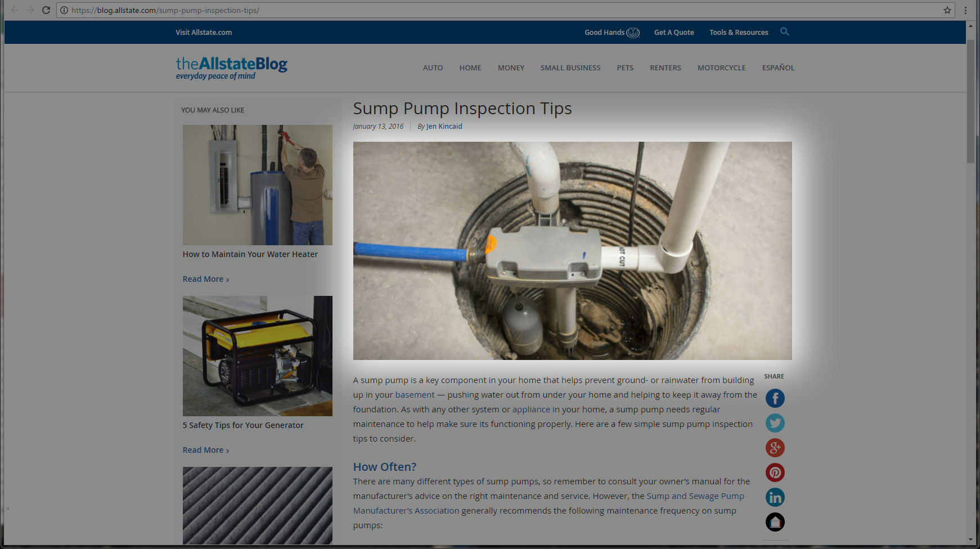Click the browser address bar
The width and height of the screenshot is (980, 549).
pyautogui.click(x=501, y=10)
